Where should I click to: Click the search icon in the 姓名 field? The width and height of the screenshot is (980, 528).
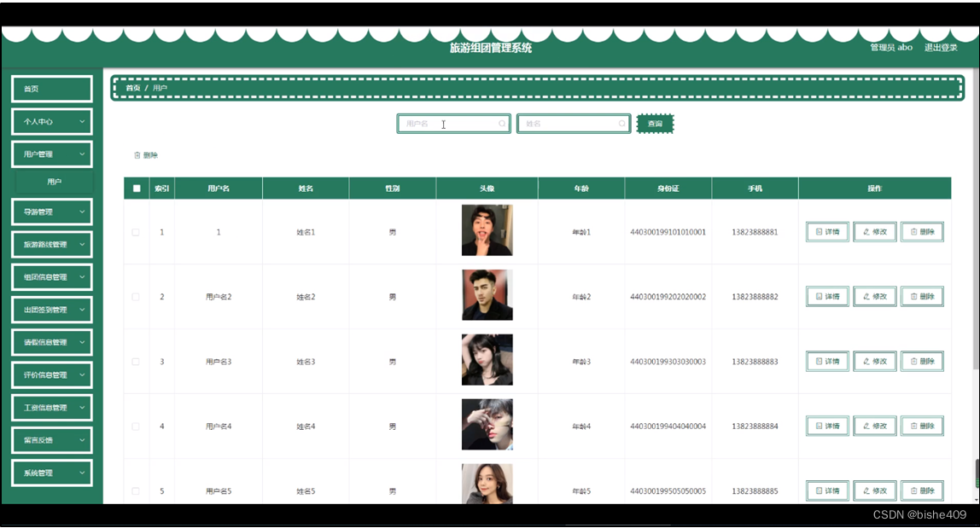tap(621, 124)
